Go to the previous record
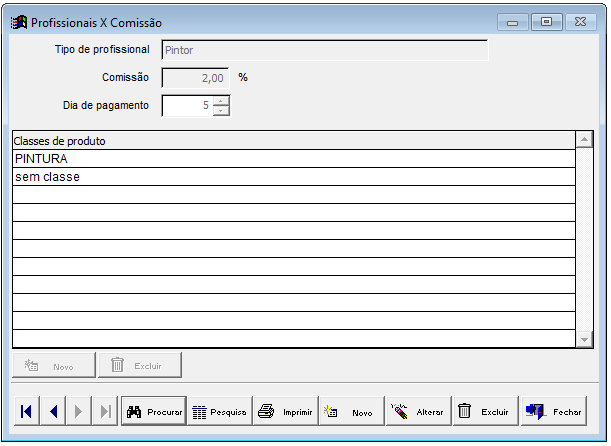Image resolution: width=611 pixels, height=446 pixels. 53,411
